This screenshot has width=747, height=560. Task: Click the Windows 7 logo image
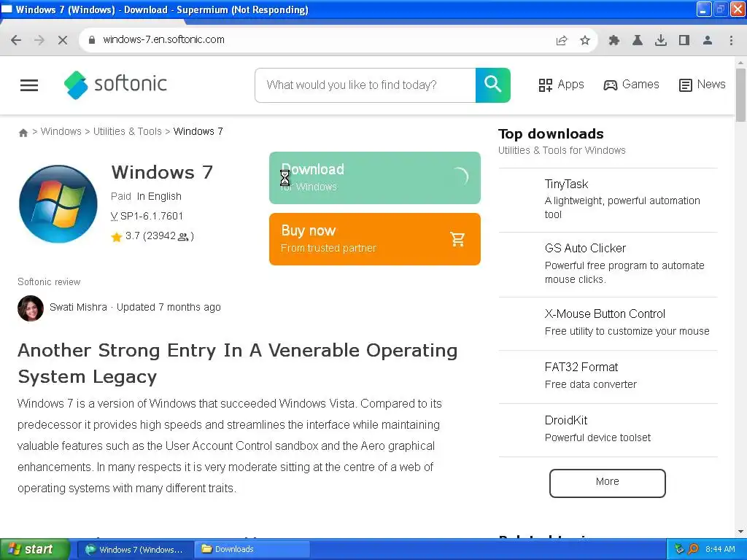point(58,204)
